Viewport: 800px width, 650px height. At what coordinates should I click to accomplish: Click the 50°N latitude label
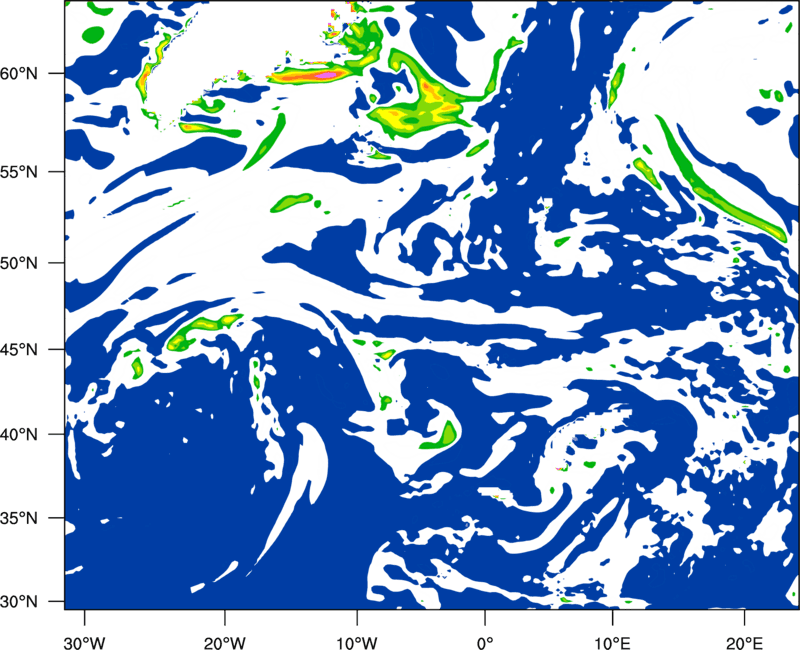click(x=19, y=263)
